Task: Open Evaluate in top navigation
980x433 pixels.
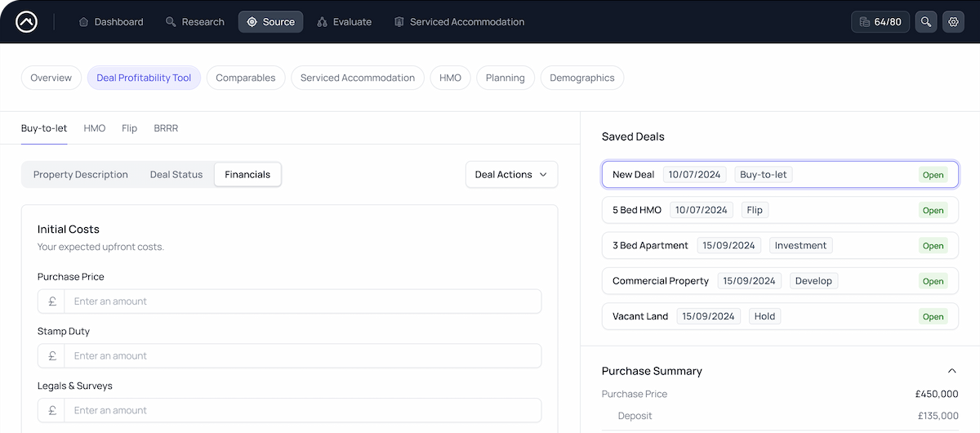Action: pos(344,22)
